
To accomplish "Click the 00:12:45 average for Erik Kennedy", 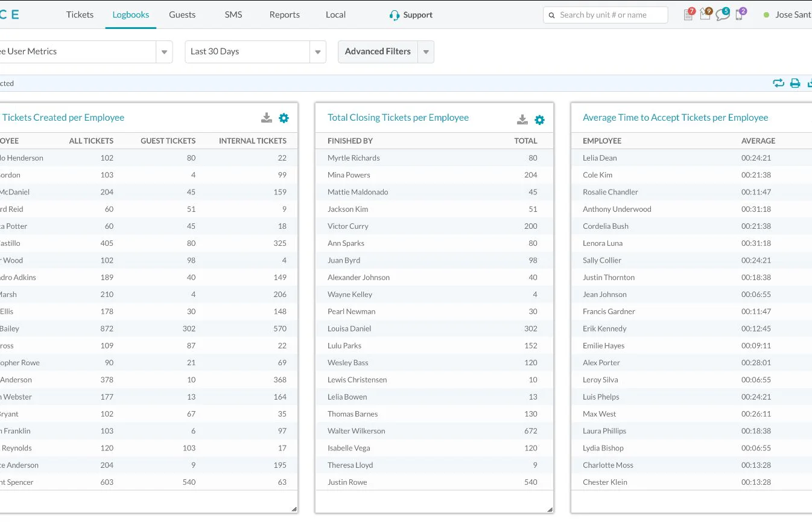I will point(756,329).
